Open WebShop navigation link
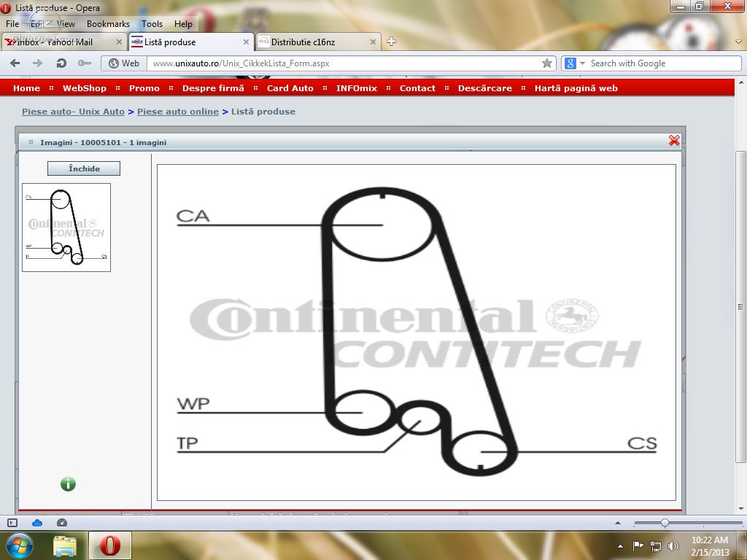This screenshot has width=747, height=560. [85, 88]
